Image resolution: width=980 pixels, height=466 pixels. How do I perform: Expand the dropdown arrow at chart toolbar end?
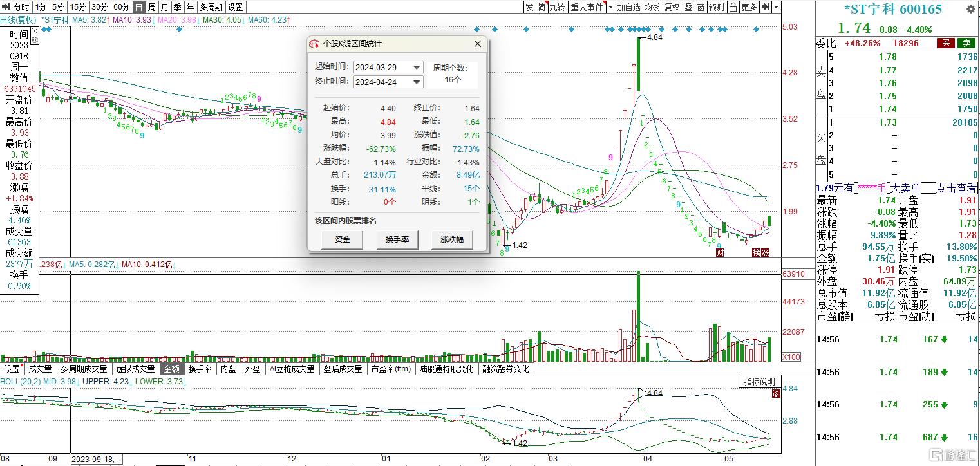click(776, 7)
